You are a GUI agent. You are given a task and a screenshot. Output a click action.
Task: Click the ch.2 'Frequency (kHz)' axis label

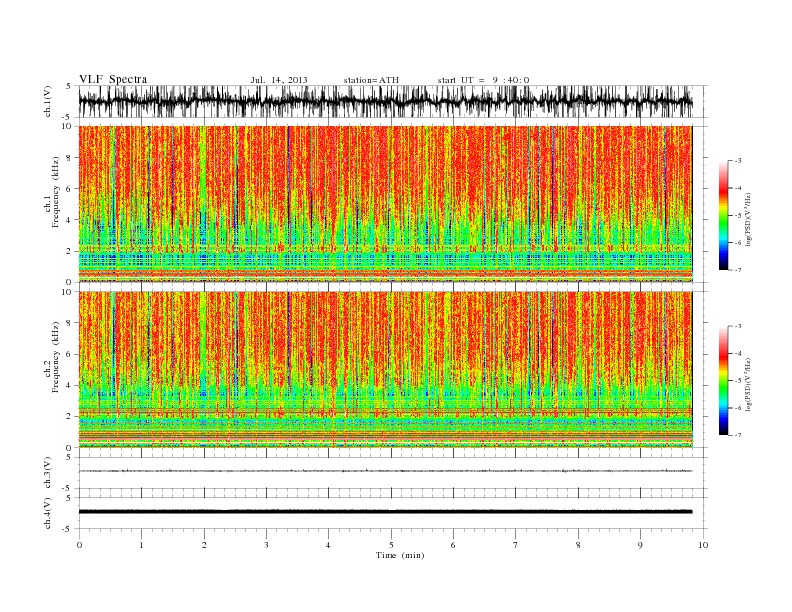pos(56,356)
